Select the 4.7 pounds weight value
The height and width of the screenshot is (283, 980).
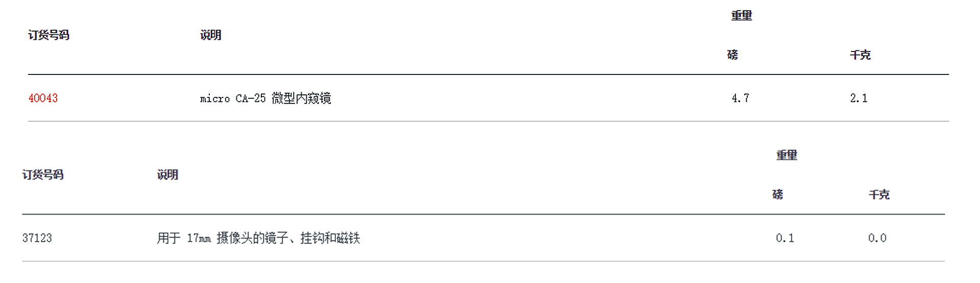pyautogui.click(x=740, y=98)
